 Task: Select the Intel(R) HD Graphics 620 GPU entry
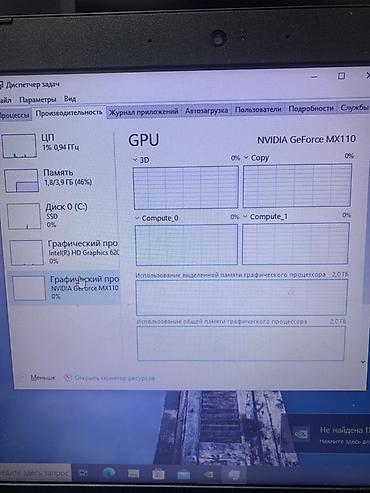point(64,252)
